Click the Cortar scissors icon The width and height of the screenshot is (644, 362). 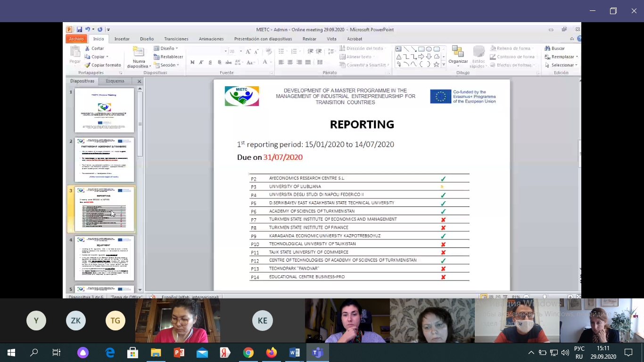point(87,49)
